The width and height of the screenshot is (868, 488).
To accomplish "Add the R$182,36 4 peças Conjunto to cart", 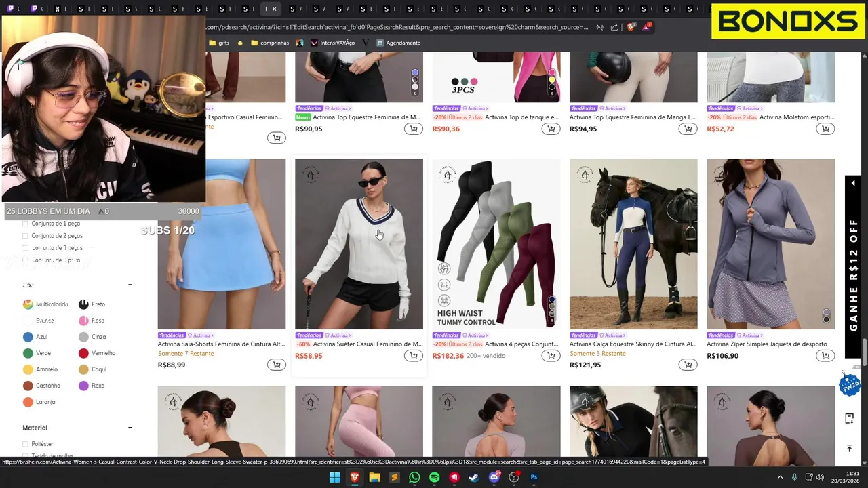I will coord(551,356).
